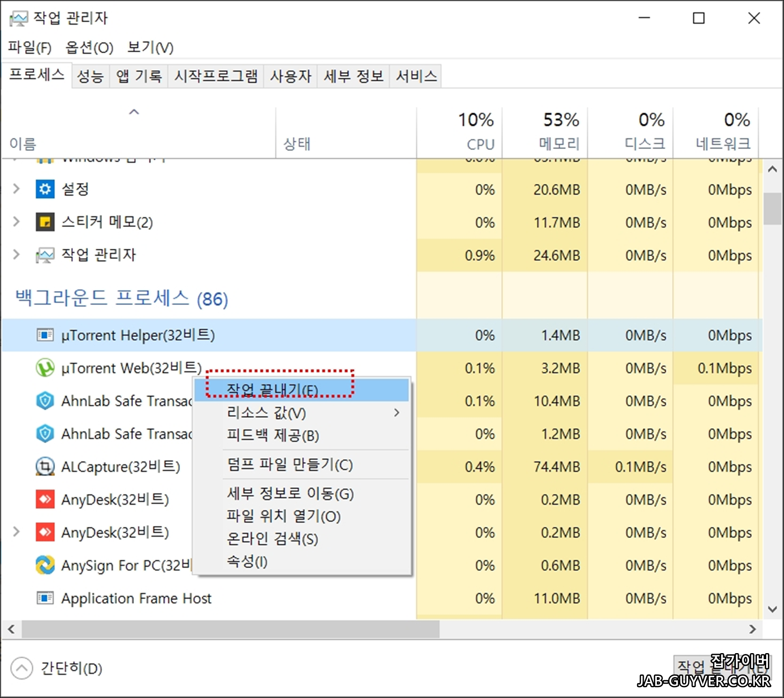Switch to the 사용자 tab
Image resolution: width=784 pixels, height=698 pixels.
coord(291,77)
